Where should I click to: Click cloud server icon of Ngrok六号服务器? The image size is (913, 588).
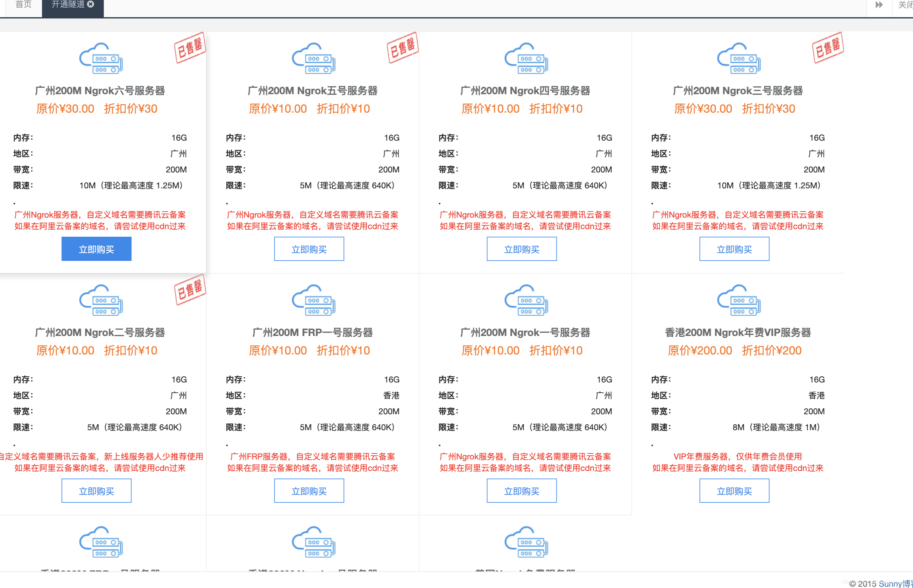101,58
